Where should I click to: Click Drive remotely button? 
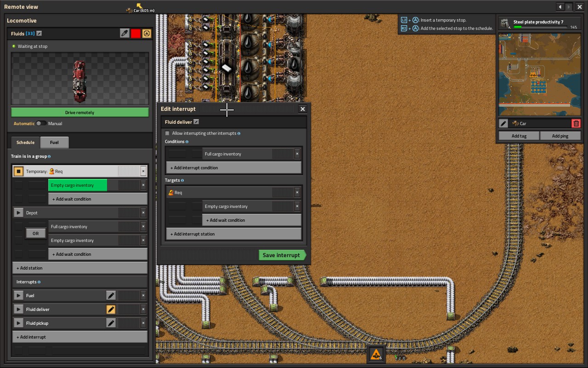(x=80, y=112)
